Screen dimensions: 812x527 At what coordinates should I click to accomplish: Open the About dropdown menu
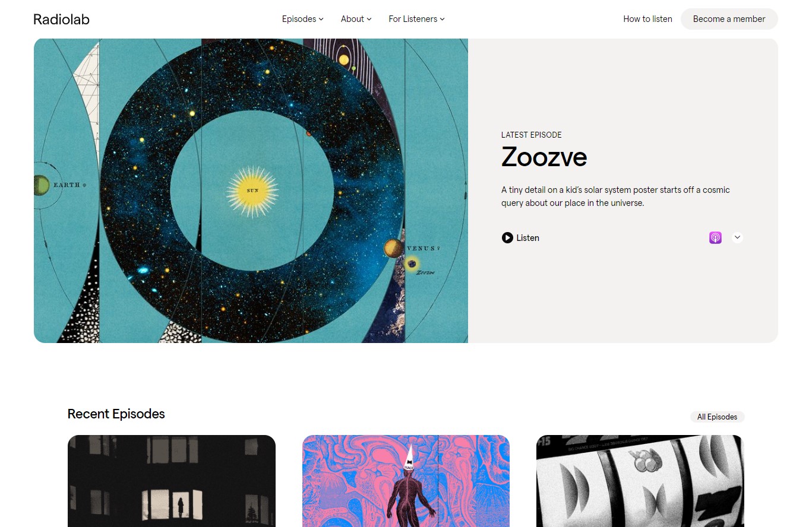point(356,19)
